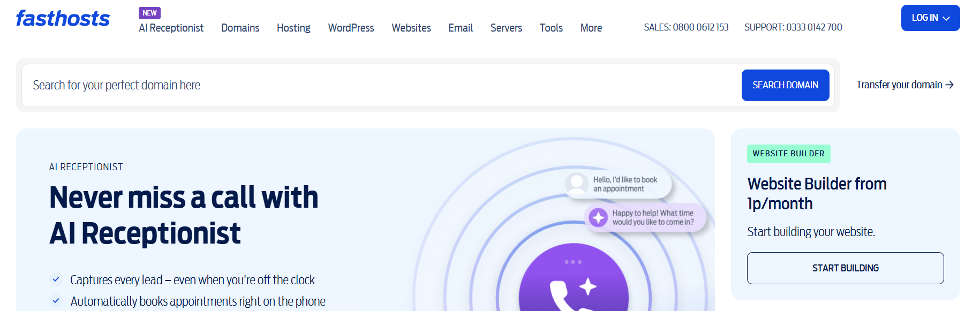Click the 'Website Builder from 1p/month' heading
This screenshot has width=980, height=311.
pyautogui.click(x=817, y=194)
